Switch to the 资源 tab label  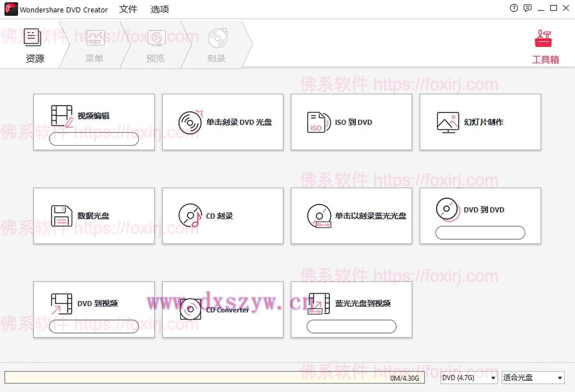click(x=35, y=58)
